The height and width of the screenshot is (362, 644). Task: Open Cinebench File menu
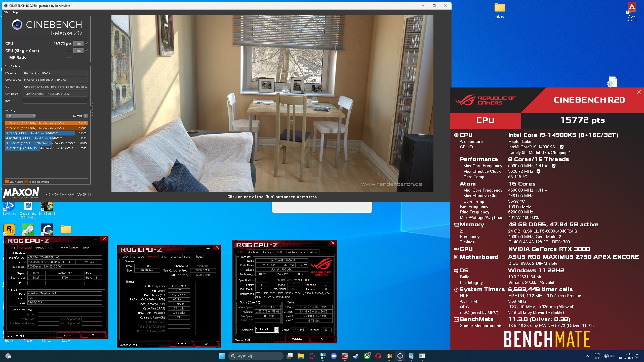(6, 12)
